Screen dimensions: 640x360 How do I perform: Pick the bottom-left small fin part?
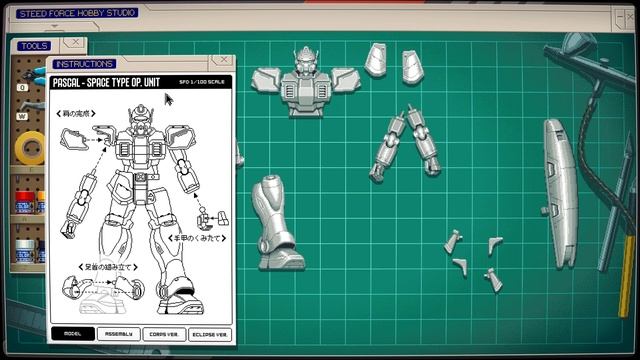(461, 267)
